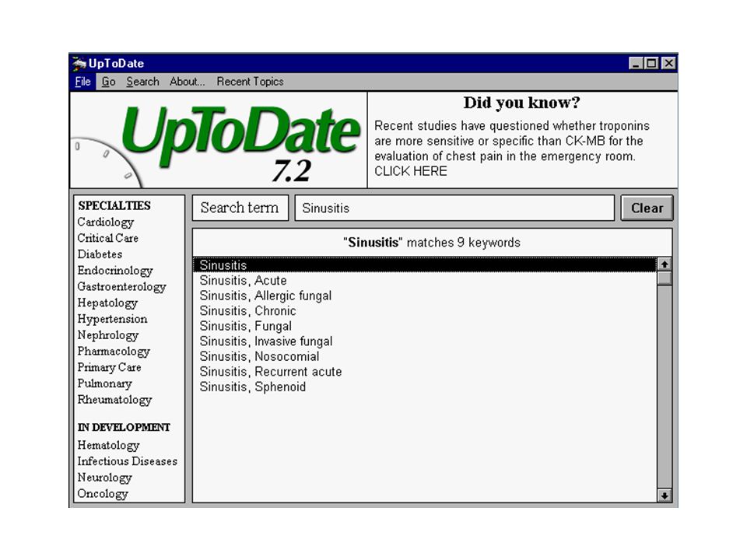Screen dimensions: 747x560
Task: Select Critical Care specialty
Action: 107,238
